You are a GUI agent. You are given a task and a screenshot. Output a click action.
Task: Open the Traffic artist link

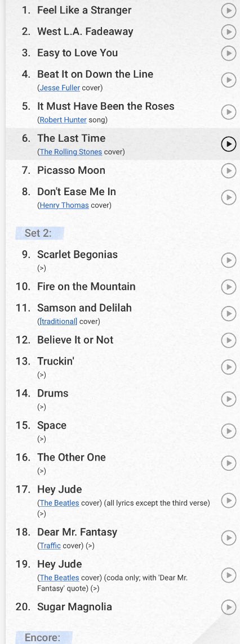pyautogui.click(x=50, y=546)
